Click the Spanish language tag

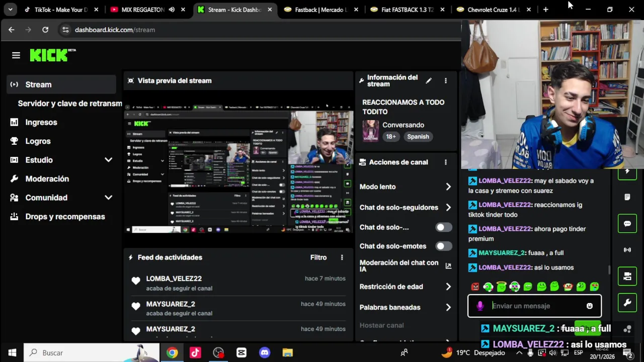(418, 137)
